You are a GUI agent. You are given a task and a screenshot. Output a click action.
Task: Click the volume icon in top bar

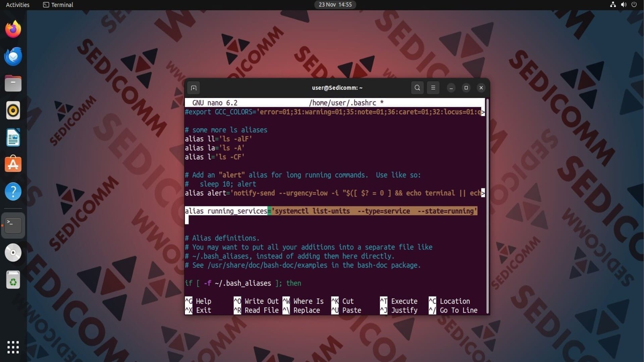coord(624,5)
